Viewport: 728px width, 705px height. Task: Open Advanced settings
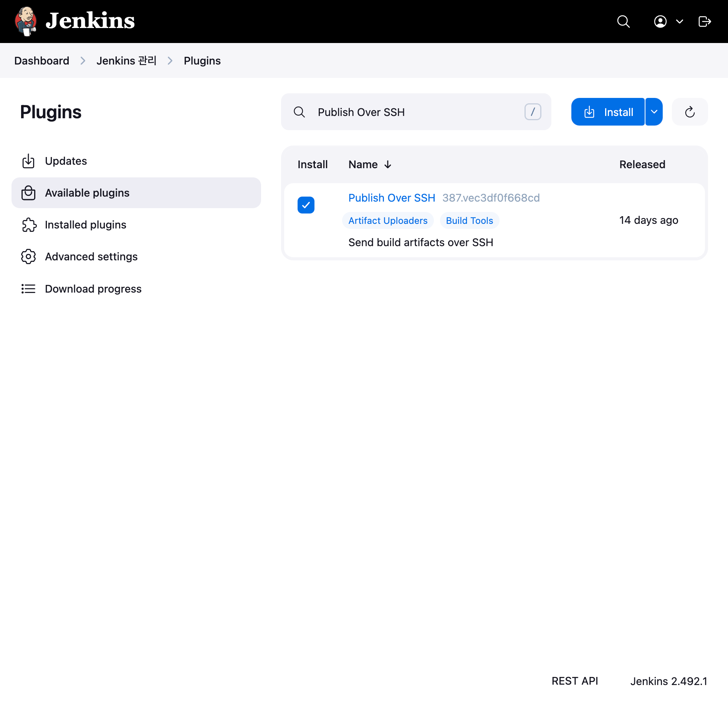tap(136, 257)
